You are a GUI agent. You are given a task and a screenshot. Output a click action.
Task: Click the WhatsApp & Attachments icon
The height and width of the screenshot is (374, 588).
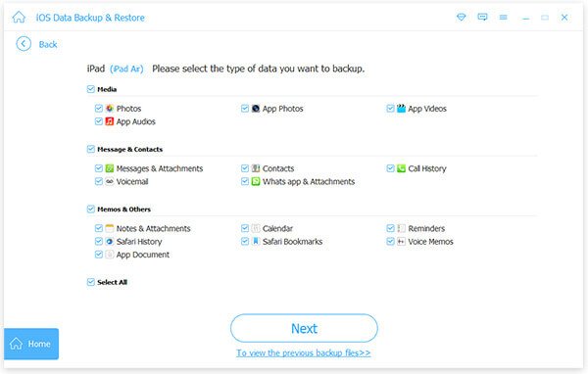tap(256, 182)
